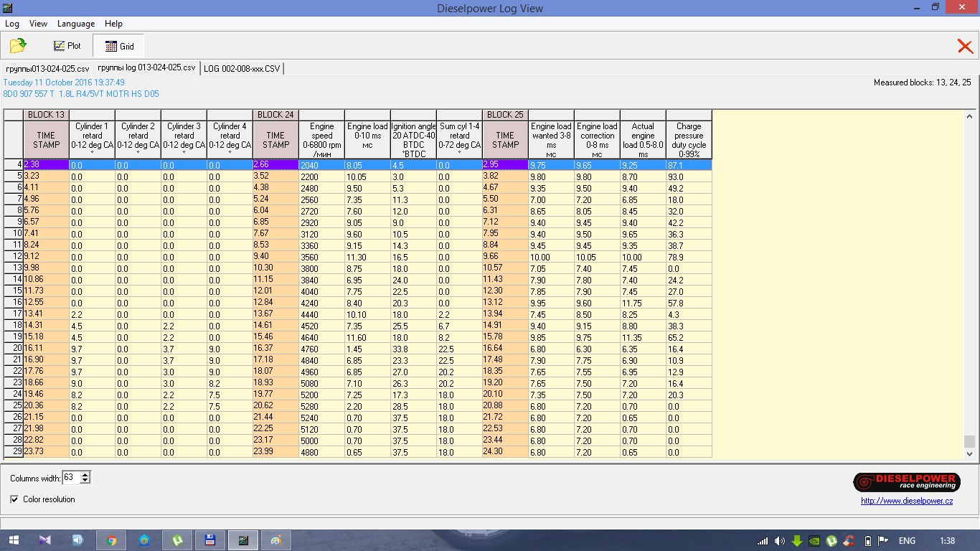Open uTorrent from the taskbar
This screenshot has height=551, width=980.
coord(176,540)
